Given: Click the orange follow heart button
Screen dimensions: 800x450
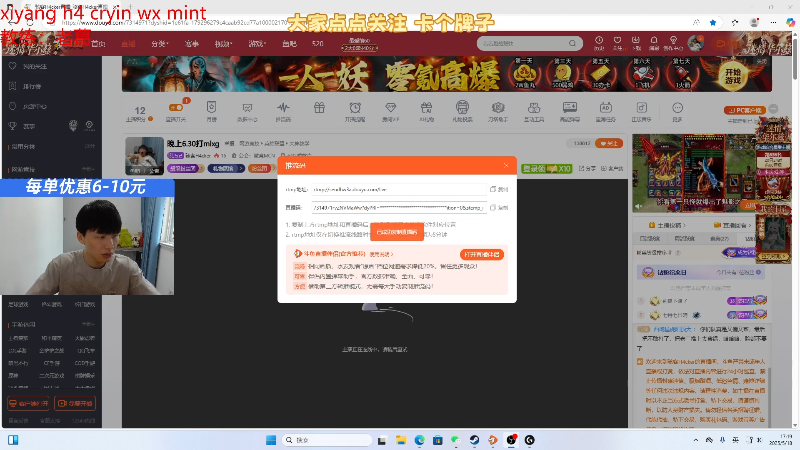Looking at the screenshot, I should click(609, 143).
